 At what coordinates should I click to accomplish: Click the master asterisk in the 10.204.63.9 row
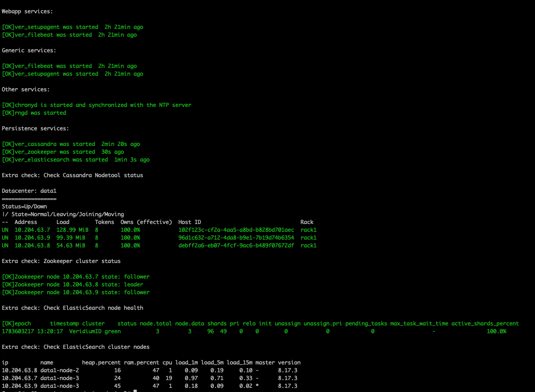[257, 386]
